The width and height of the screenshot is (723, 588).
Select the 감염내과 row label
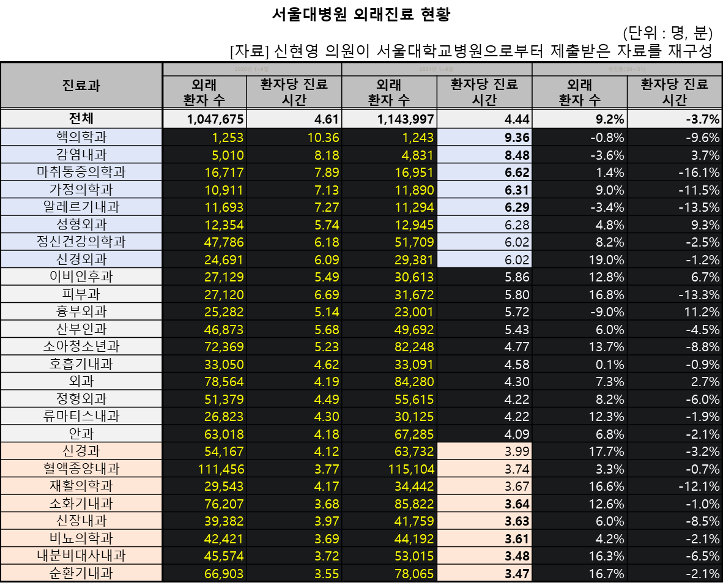tap(81, 155)
